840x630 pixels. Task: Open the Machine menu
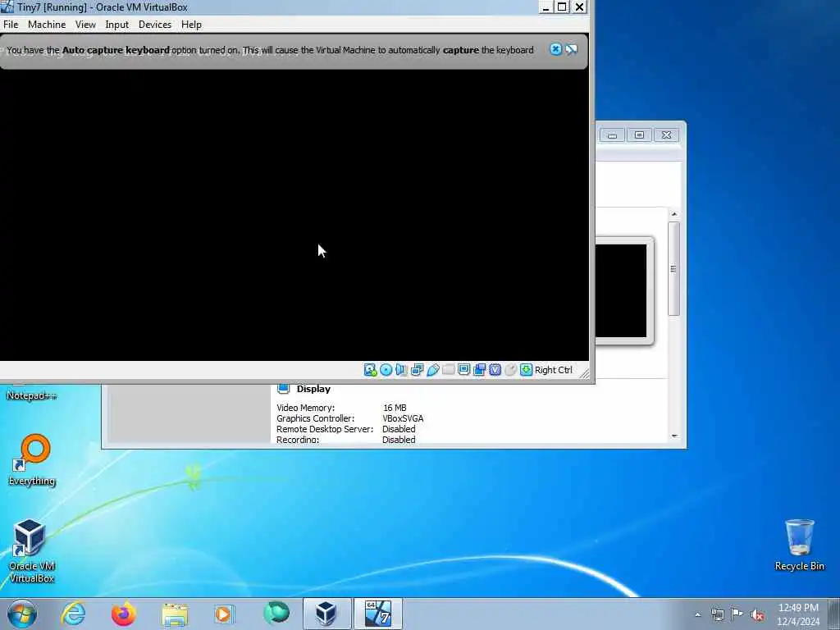click(x=47, y=25)
